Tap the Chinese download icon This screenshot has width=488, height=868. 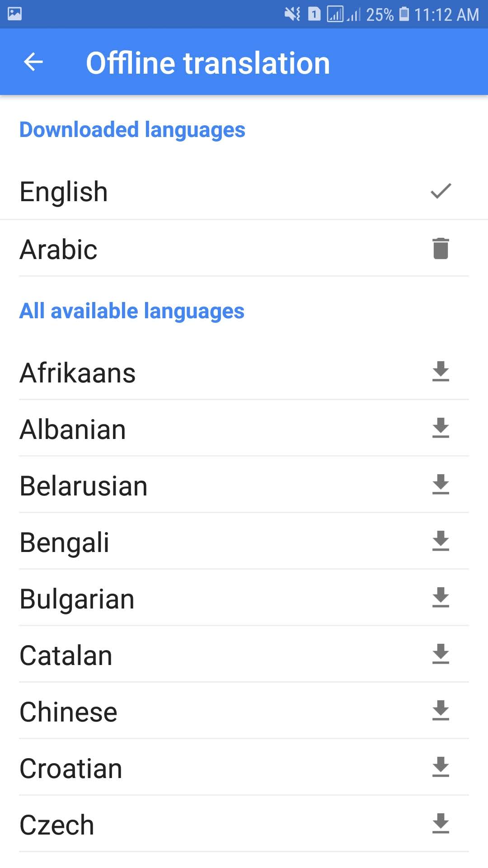tap(441, 711)
